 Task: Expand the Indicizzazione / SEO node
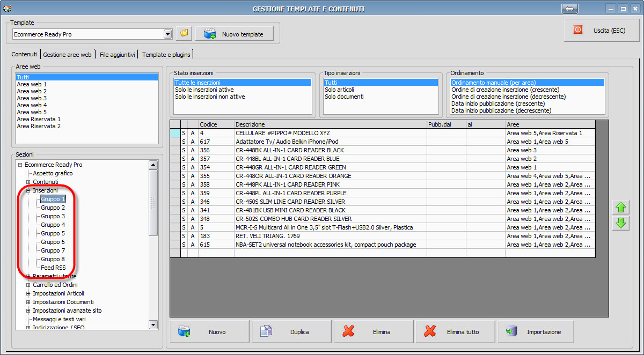(x=28, y=328)
